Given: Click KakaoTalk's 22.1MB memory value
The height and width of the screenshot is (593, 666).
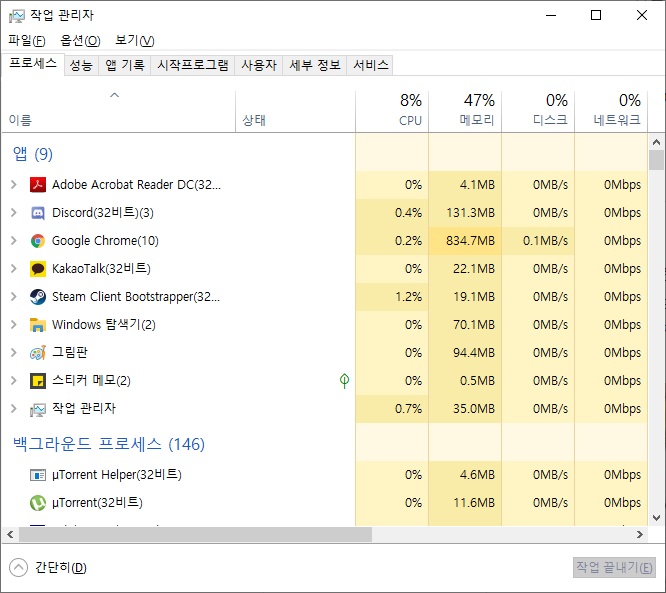Looking at the screenshot, I should point(474,269).
